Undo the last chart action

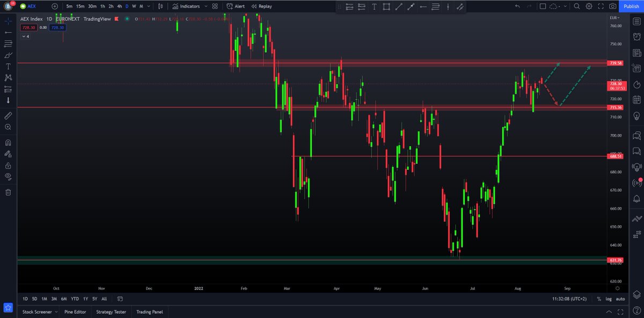(517, 6)
